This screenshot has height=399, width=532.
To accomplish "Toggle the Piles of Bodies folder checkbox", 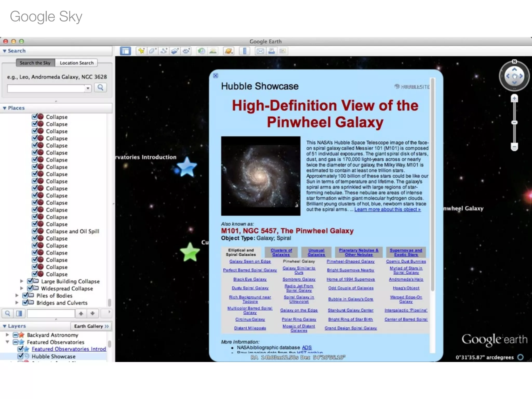I will click(25, 295).
